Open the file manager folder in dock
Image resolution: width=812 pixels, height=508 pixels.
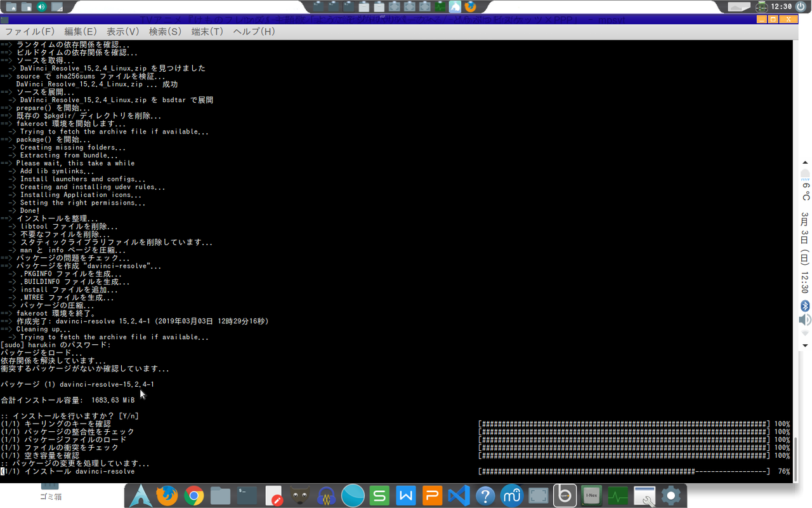click(x=220, y=495)
